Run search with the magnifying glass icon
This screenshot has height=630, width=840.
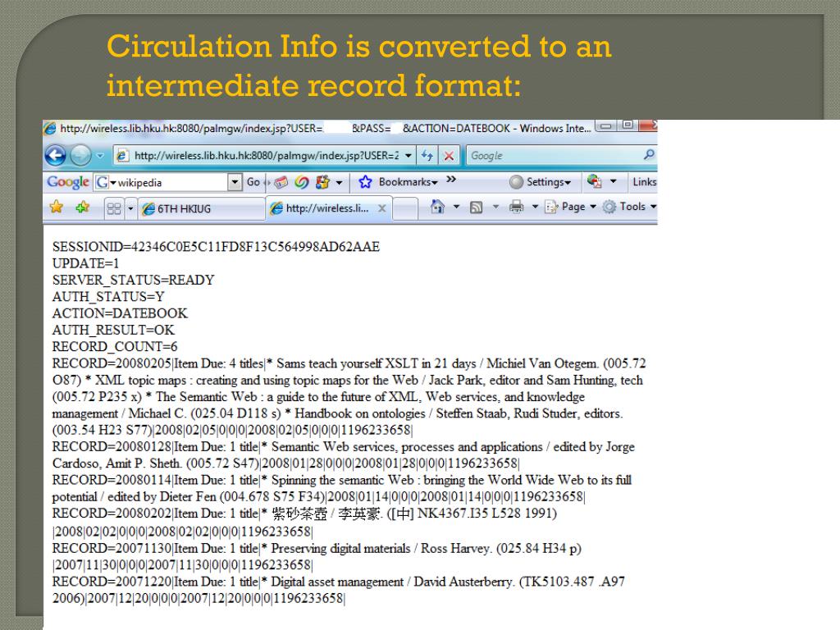(649, 155)
